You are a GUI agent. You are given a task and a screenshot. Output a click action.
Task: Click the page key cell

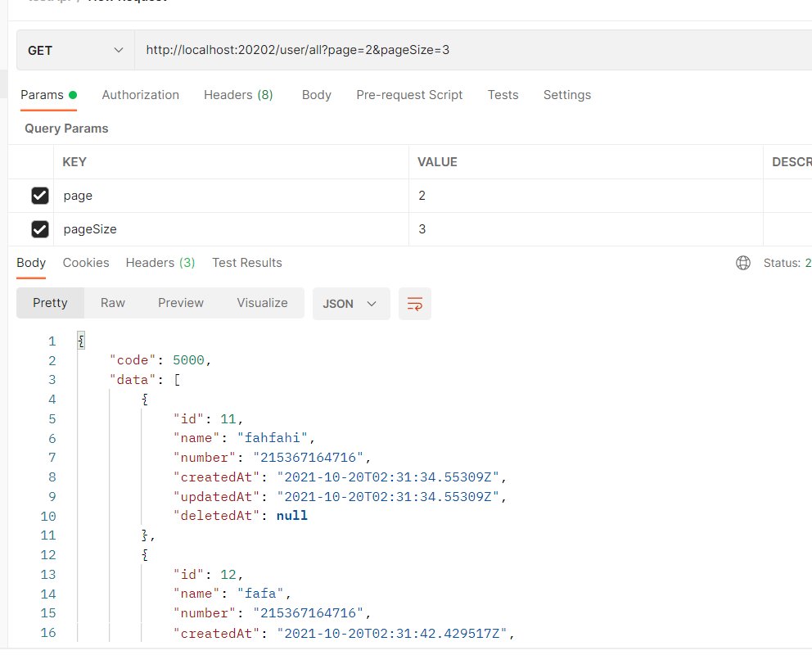tap(231, 196)
